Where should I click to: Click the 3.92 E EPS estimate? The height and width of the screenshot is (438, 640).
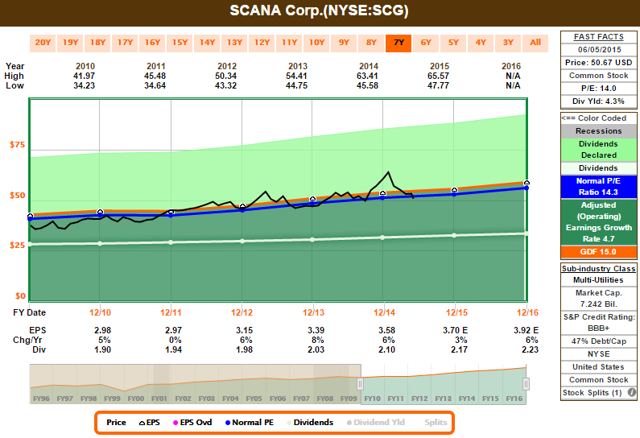[526, 330]
